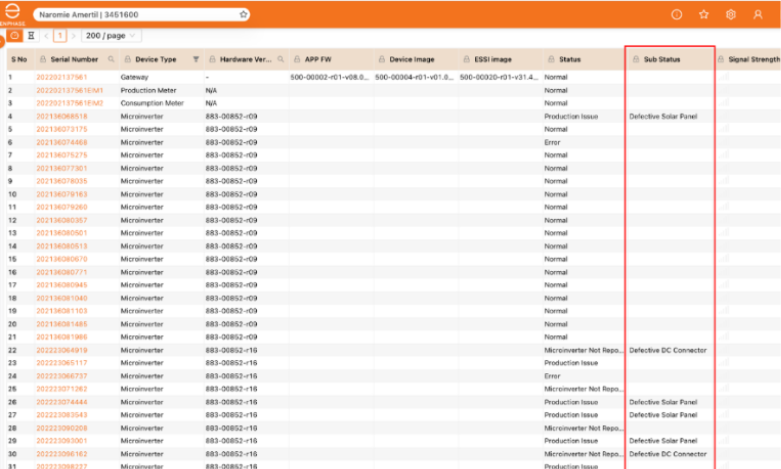Image resolution: width=781 pixels, height=469 pixels.
Task: Select row 1 signal strength bars
Action: [x=724, y=77]
